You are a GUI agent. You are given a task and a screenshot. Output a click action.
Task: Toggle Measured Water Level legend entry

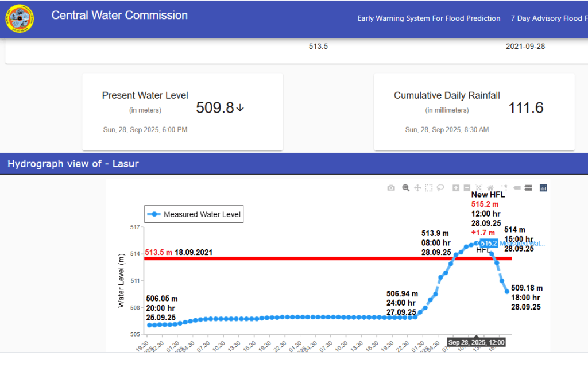pos(194,214)
